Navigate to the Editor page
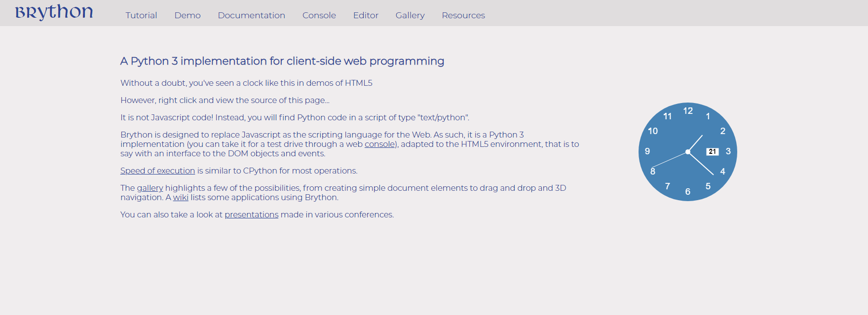 pos(366,15)
